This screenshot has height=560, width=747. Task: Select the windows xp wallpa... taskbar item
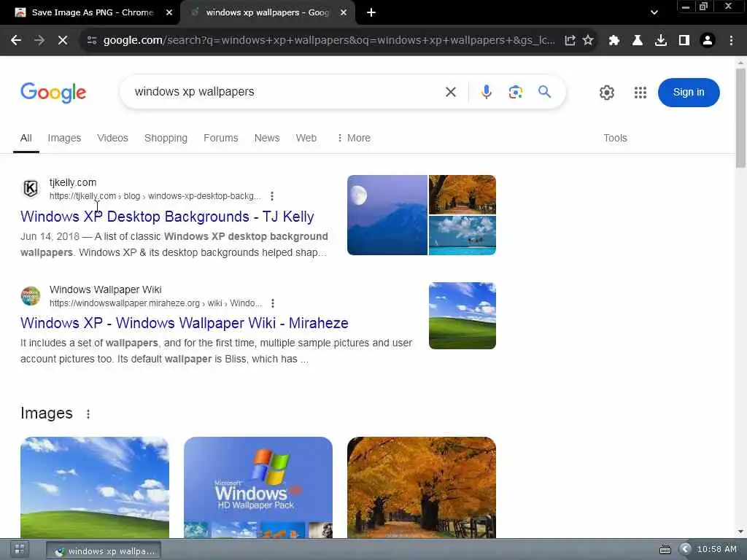click(104, 551)
